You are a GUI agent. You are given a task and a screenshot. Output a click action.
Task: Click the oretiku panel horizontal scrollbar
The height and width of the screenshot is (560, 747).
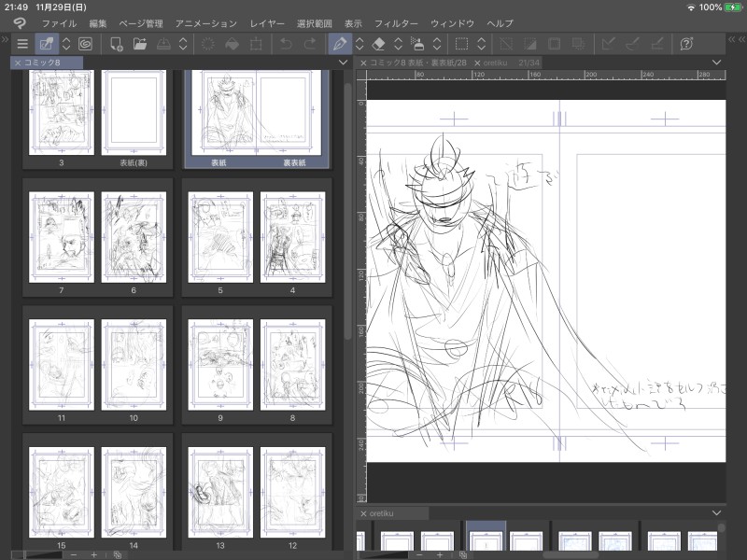click(571, 555)
